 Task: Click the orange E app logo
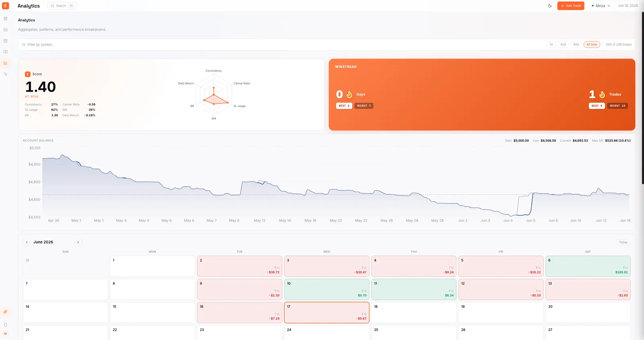coord(6,6)
